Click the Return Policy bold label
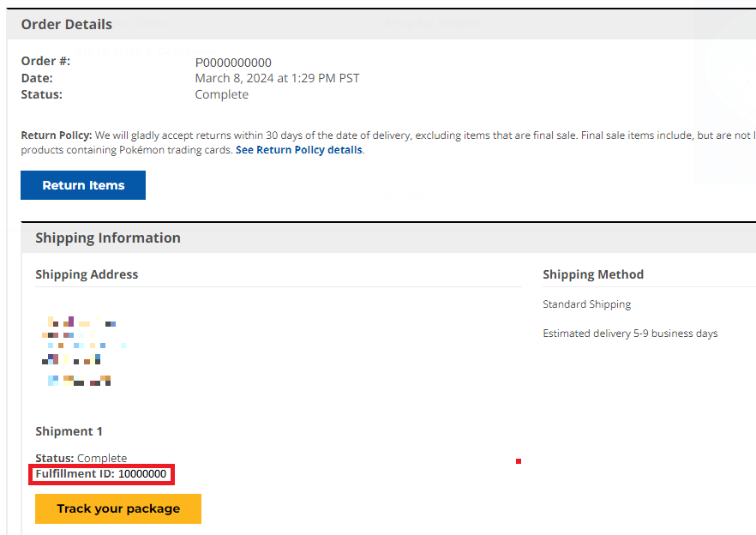Viewport: 756px width, 535px height. pos(56,135)
